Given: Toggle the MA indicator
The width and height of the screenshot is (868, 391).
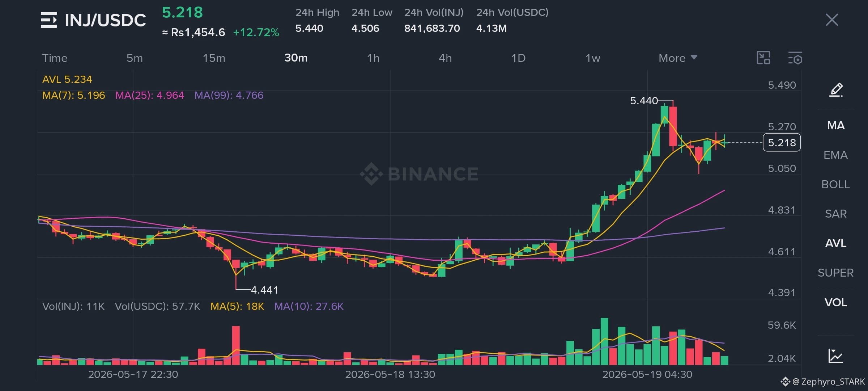Looking at the screenshot, I should (836, 126).
